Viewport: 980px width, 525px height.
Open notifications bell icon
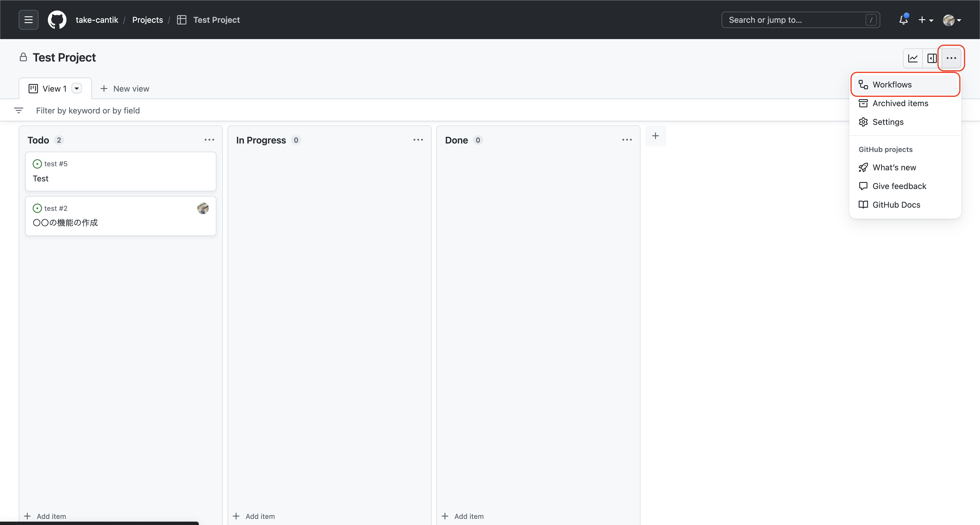pos(903,20)
